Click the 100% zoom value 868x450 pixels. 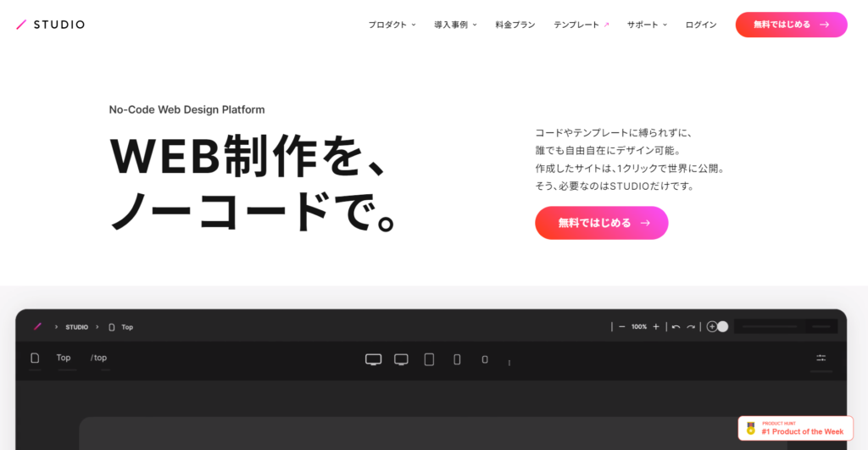639,326
